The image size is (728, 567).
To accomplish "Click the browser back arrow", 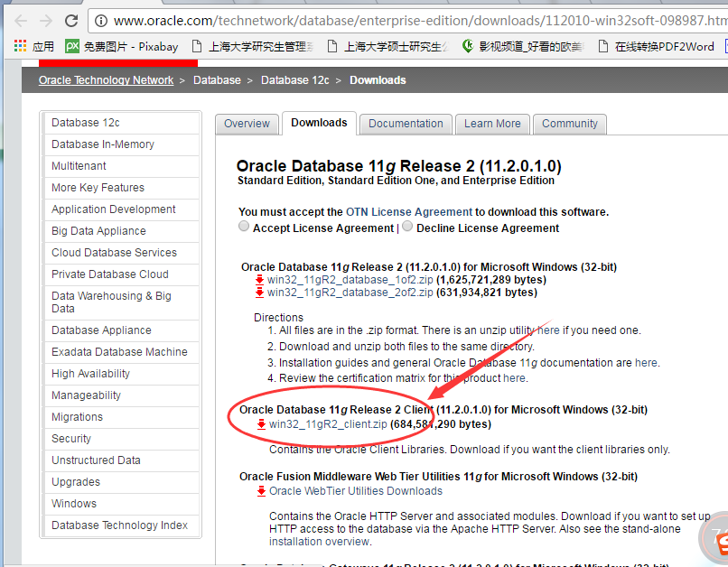I will [21, 21].
